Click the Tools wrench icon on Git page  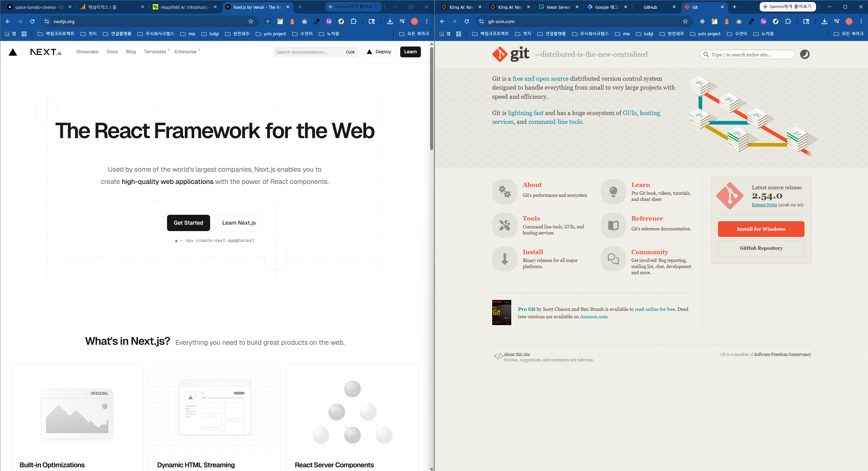tap(505, 225)
